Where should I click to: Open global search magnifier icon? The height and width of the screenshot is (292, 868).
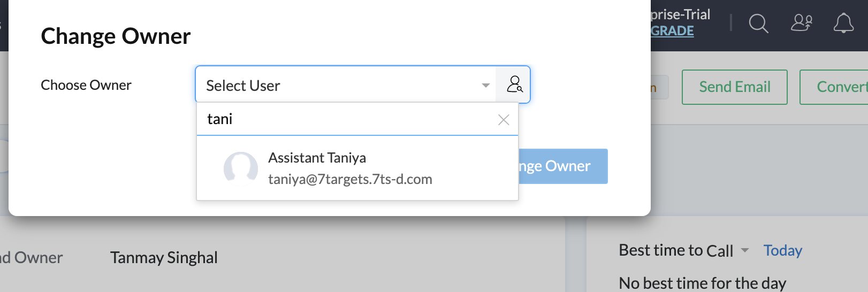[x=758, y=24]
